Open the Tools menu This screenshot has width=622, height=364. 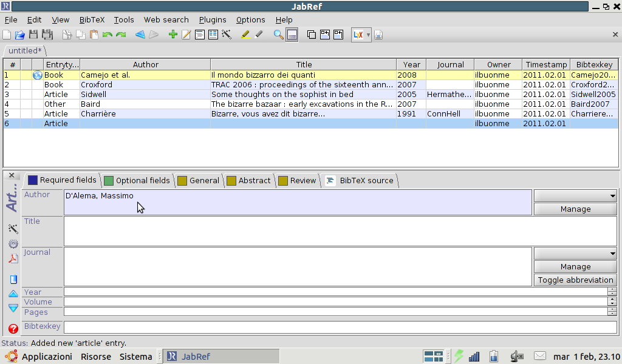[124, 20]
